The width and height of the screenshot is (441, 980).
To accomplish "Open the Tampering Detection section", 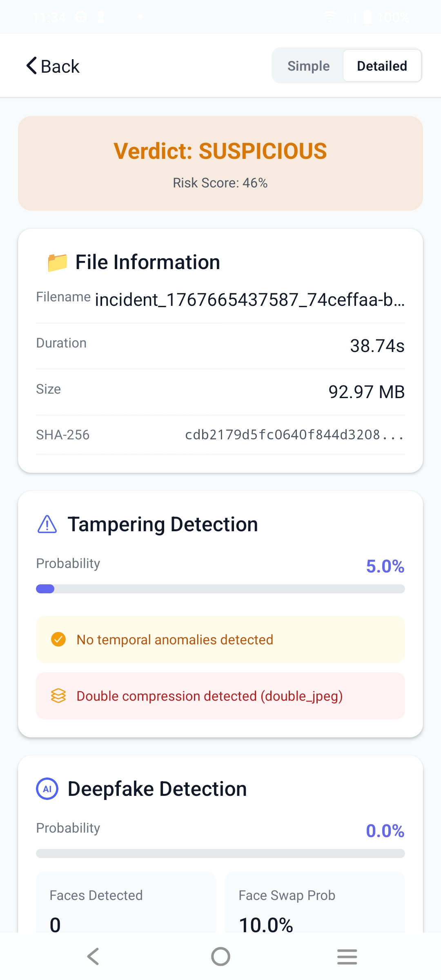I will click(163, 524).
